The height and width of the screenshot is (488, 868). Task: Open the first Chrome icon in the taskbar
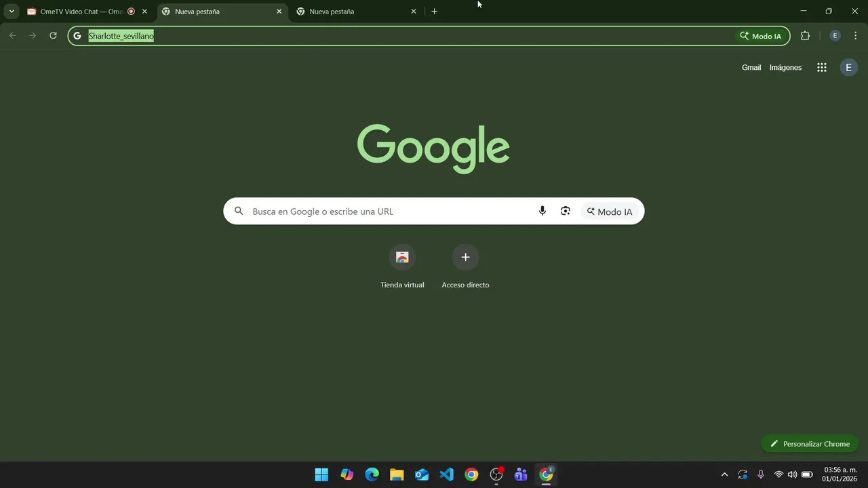pyautogui.click(x=471, y=474)
